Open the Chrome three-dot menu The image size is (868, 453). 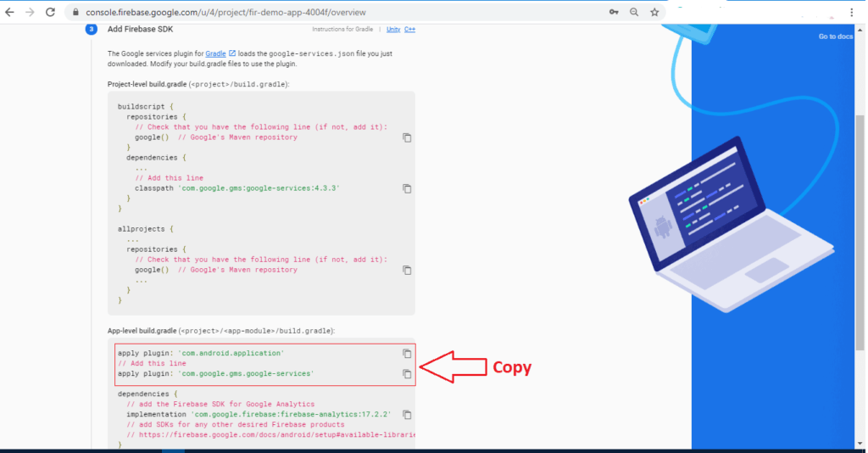coord(852,12)
